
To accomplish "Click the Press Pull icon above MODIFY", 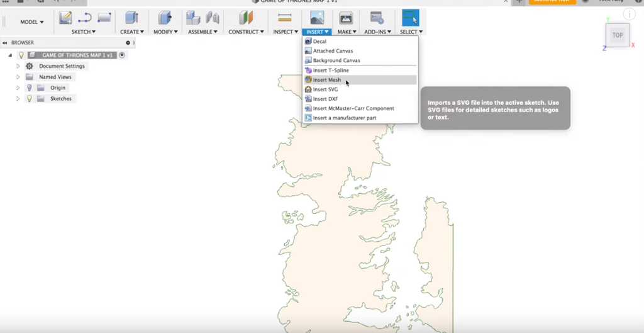I will [x=165, y=18].
